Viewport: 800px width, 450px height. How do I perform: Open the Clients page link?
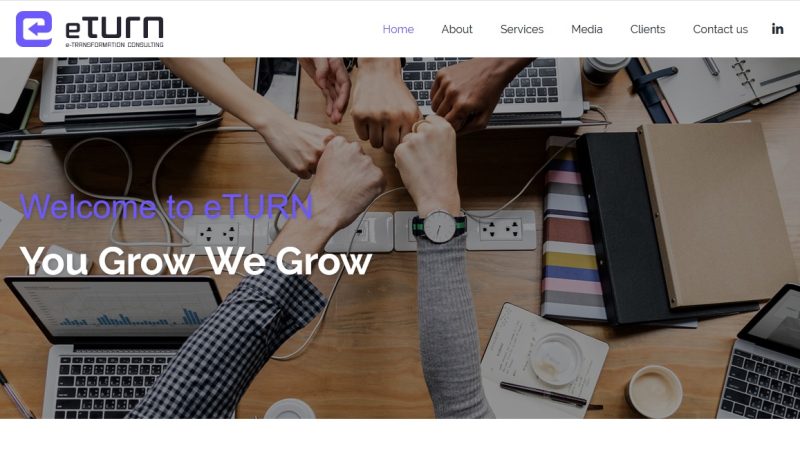647,29
